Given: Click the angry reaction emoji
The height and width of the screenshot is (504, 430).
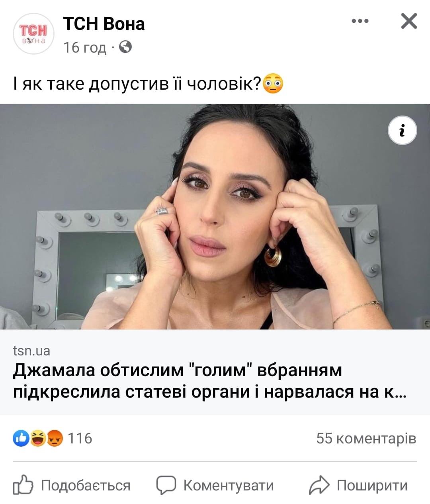Looking at the screenshot, I should [x=55, y=438].
